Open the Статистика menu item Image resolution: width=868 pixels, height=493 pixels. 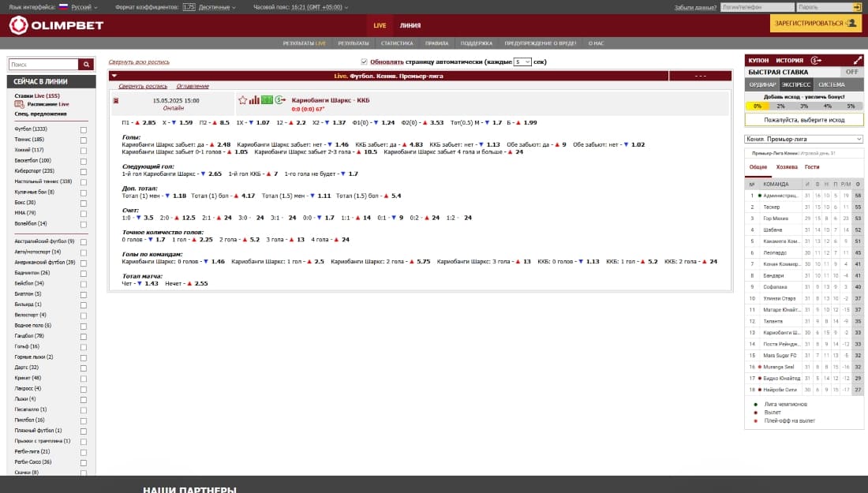coord(397,43)
